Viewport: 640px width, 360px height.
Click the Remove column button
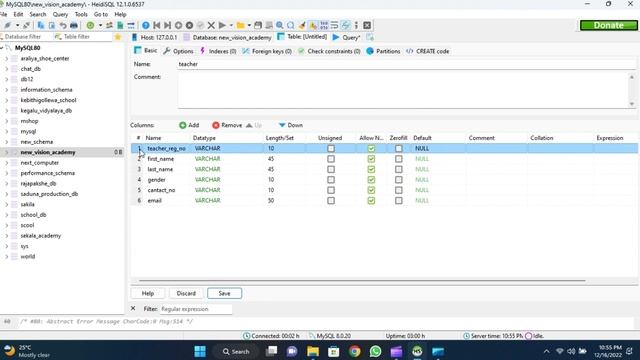(227, 125)
